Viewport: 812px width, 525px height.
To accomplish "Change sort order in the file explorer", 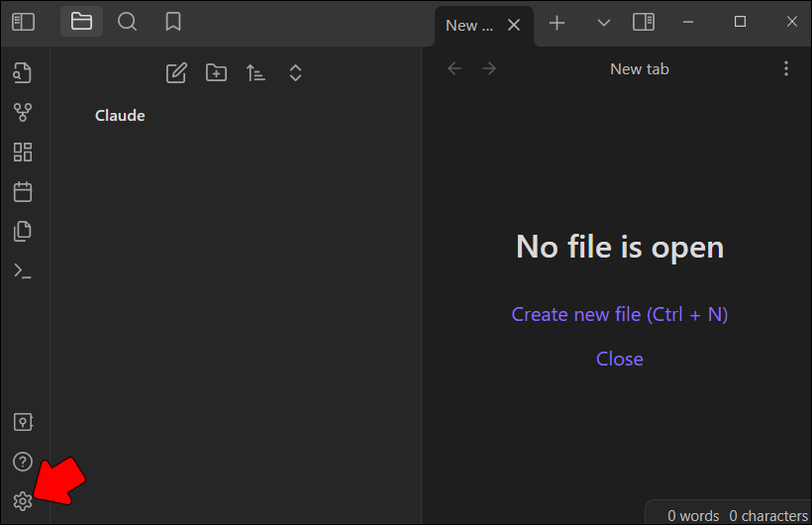I will click(x=255, y=72).
